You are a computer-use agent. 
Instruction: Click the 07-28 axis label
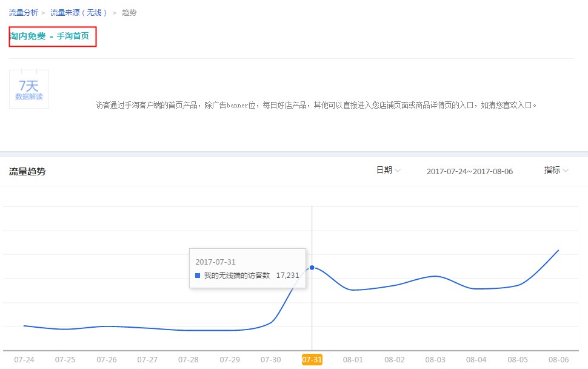(189, 359)
